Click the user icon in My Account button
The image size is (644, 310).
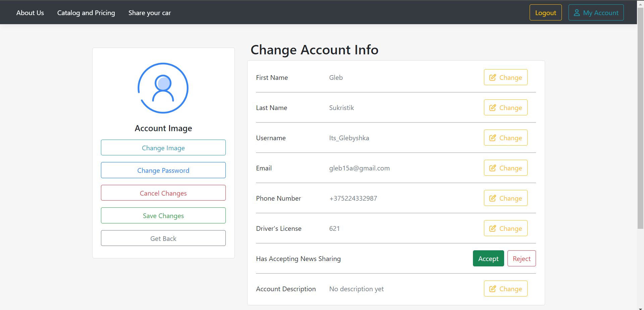coord(577,13)
